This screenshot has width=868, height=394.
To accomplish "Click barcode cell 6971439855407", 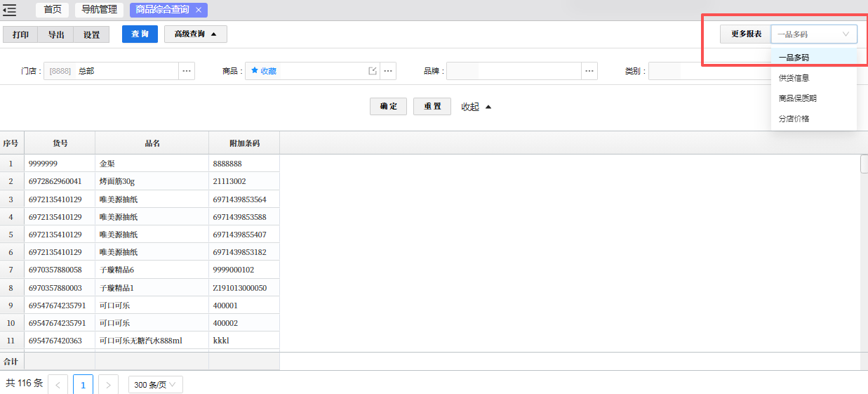I will (x=244, y=235).
